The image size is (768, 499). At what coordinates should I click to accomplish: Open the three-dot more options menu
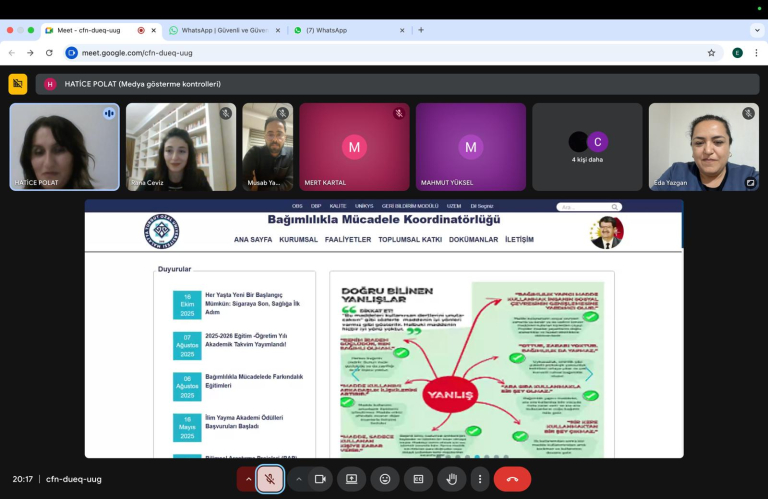[x=480, y=479]
